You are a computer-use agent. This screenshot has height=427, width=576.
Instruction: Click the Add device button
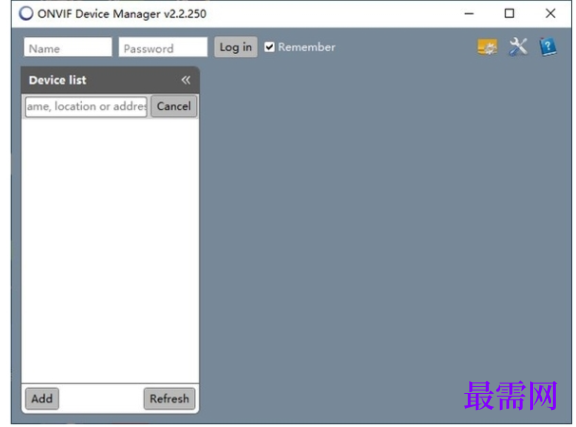pos(42,399)
